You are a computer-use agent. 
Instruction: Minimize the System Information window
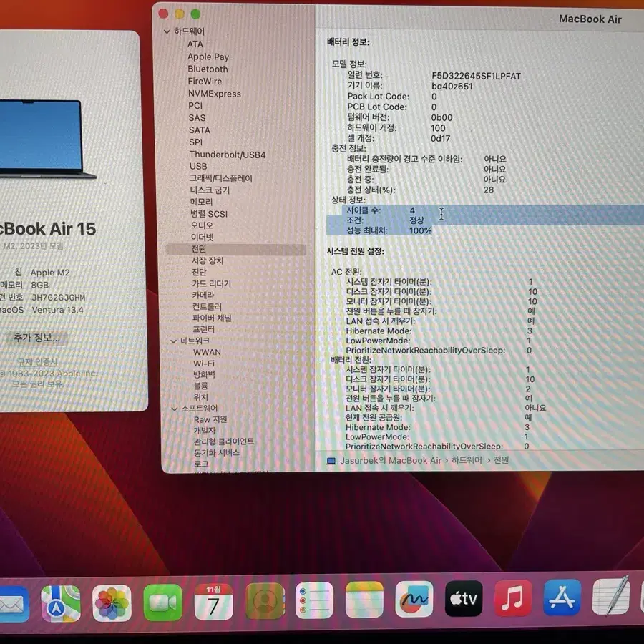180,14
